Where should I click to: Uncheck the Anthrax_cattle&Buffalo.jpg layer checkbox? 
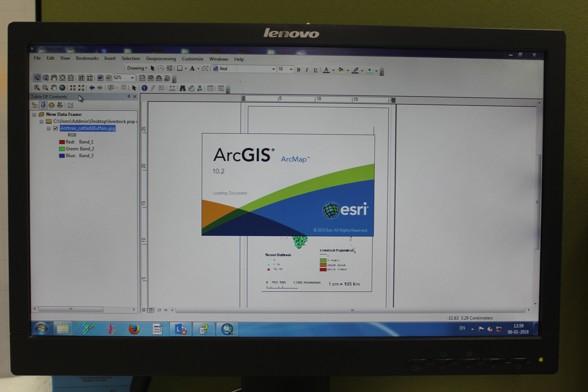55,128
